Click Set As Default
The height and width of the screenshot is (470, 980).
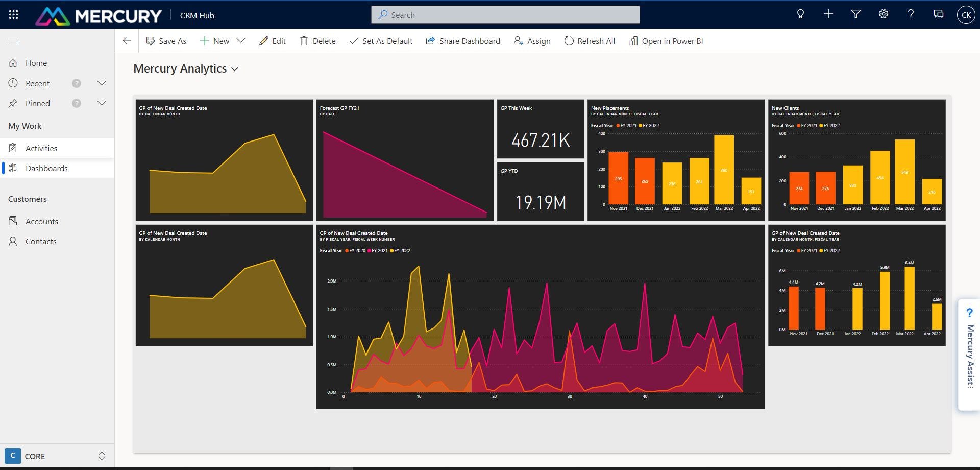coord(381,41)
